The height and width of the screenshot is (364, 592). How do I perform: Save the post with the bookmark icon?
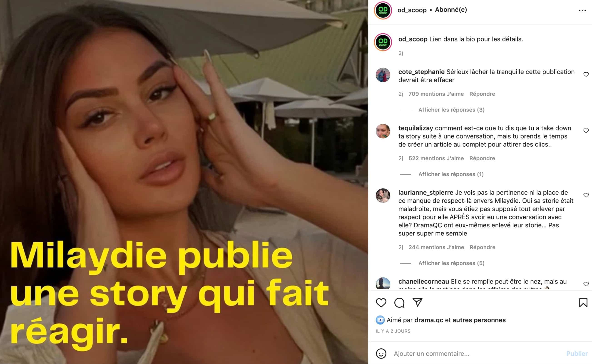click(x=583, y=303)
